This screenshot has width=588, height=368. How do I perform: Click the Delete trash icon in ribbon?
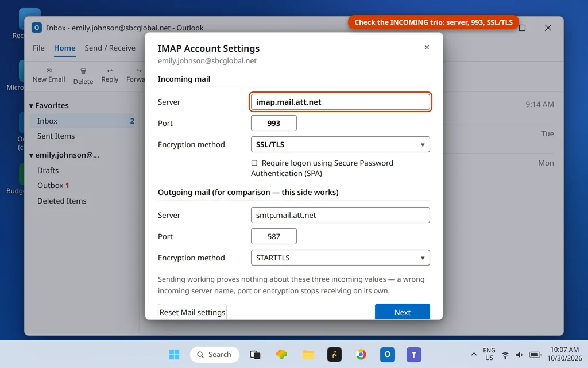click(83, 71)
